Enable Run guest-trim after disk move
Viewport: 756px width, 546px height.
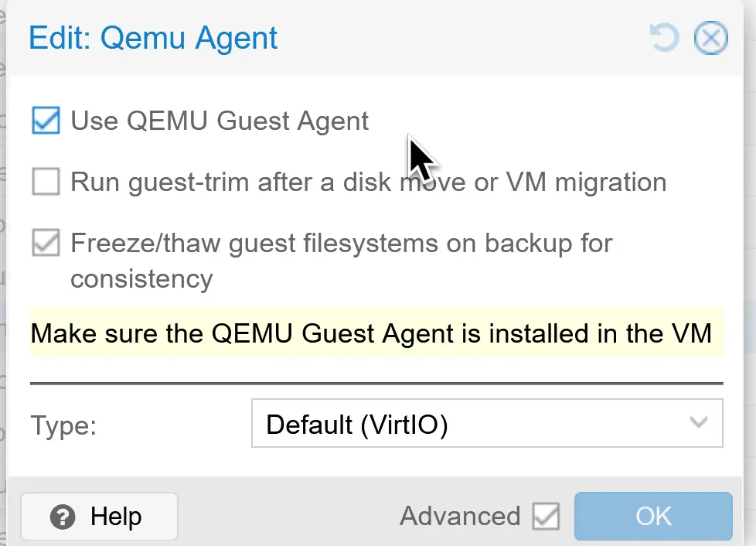coord(45,182)
